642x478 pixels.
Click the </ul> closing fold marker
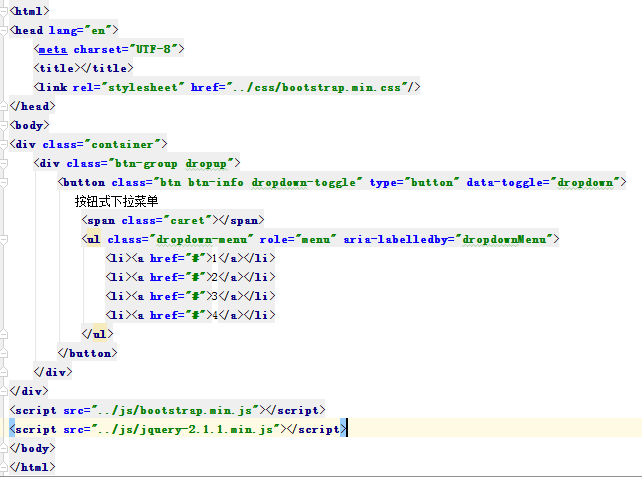3,334
